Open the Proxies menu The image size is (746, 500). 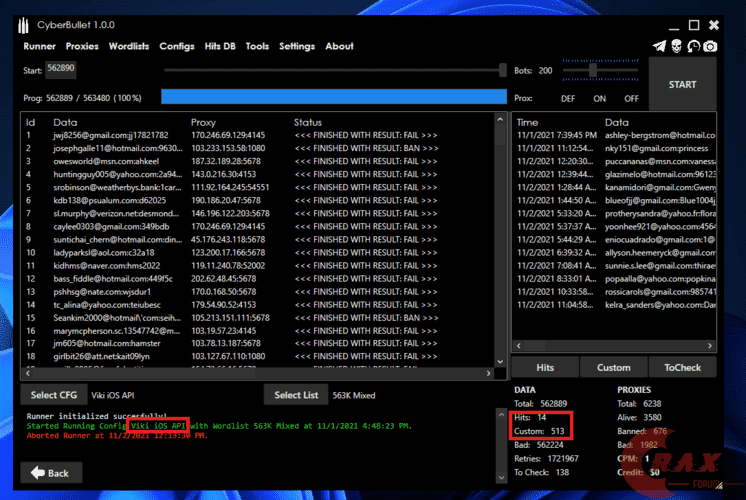coord(82,46)
